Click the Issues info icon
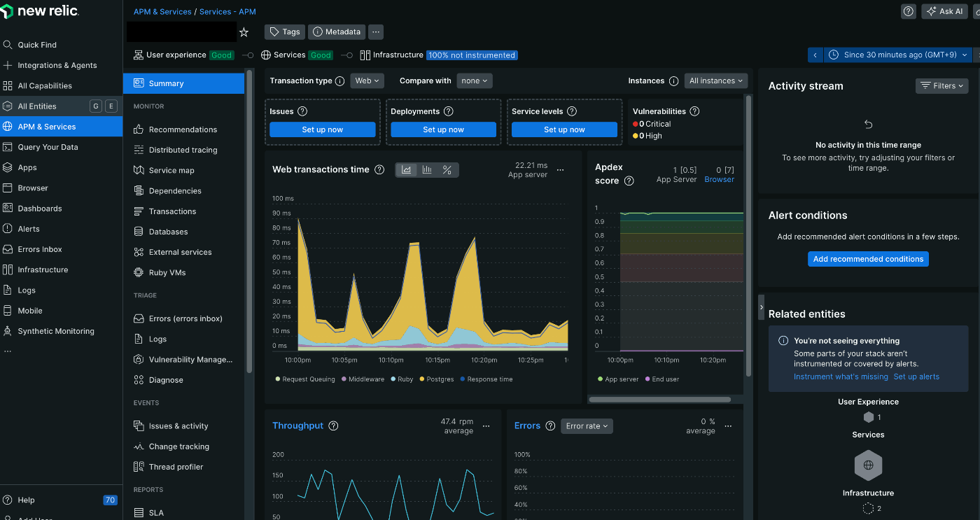Screen dimensions: 980x520 (302, 111)
